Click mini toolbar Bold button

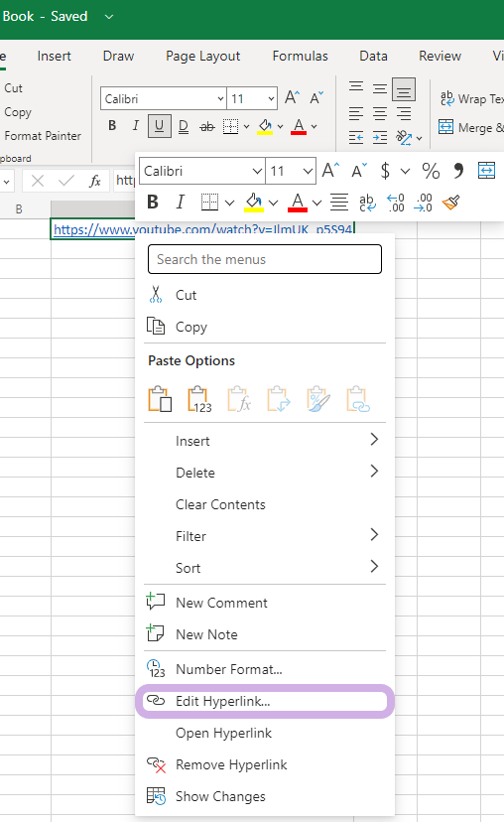[x=153, y=202]
